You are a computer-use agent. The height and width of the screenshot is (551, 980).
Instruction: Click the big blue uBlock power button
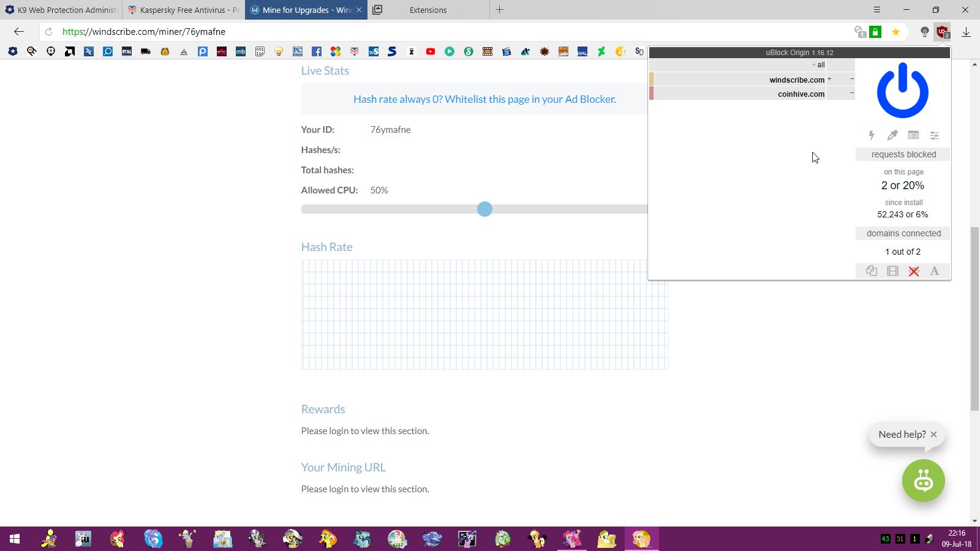point(903,91)
